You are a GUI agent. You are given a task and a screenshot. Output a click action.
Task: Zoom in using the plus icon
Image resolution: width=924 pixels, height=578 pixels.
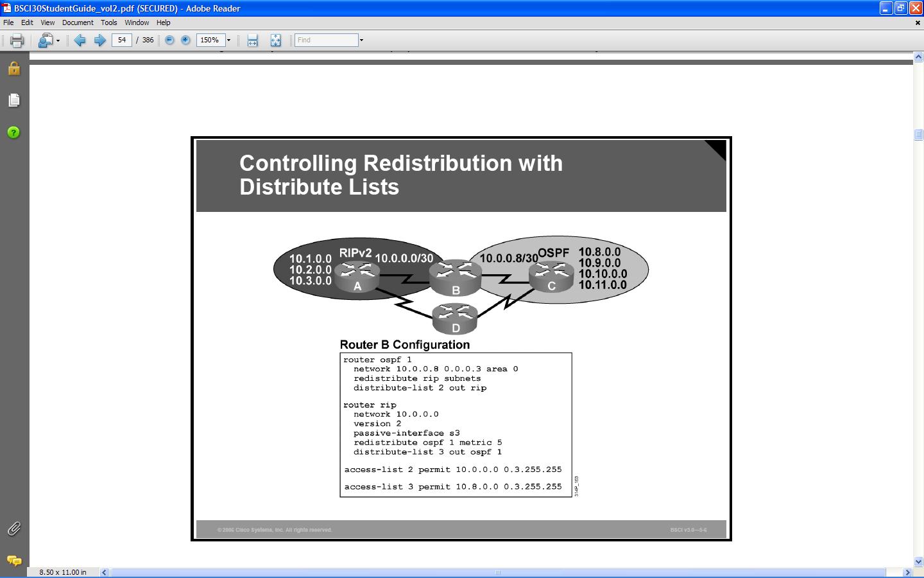click(x=185, y=40)
